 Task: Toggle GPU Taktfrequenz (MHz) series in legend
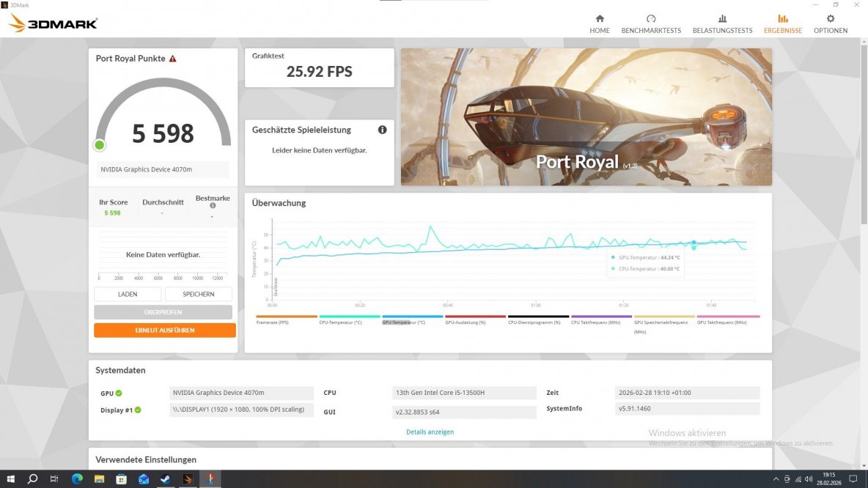[722, 322]
